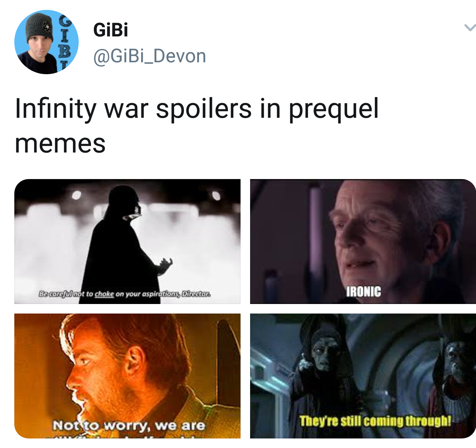Visit the @GiBi_Devon handle link
Screen dimensions: 476x448
click(x=150, y=56)
